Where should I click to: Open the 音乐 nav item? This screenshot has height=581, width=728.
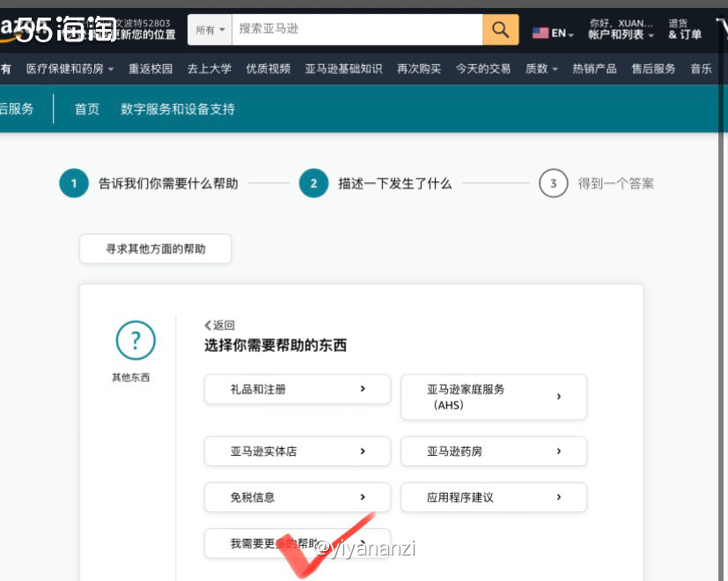click(x=701, y=69)
